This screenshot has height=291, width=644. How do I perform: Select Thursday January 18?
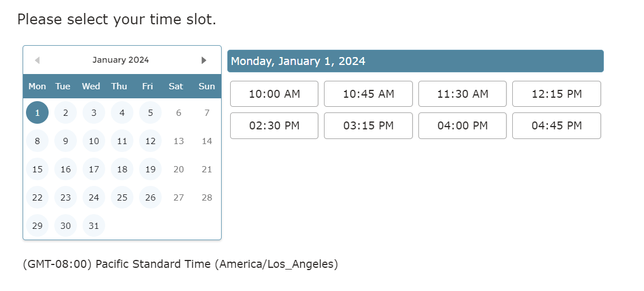[x=122, y=169]
